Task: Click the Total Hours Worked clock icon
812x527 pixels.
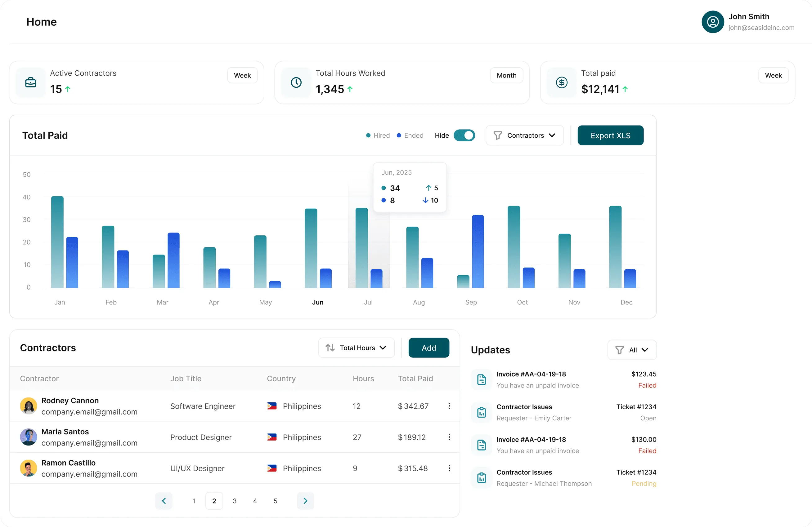Action: 296,82
